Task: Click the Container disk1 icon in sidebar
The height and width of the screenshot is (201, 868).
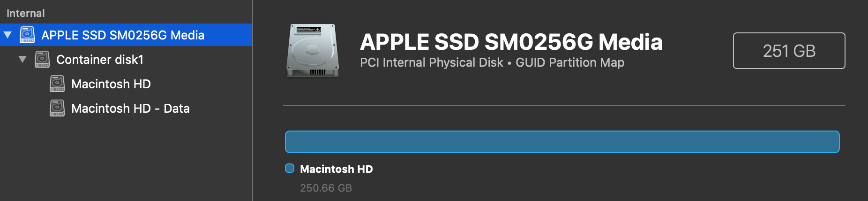Action: point(42,60)
